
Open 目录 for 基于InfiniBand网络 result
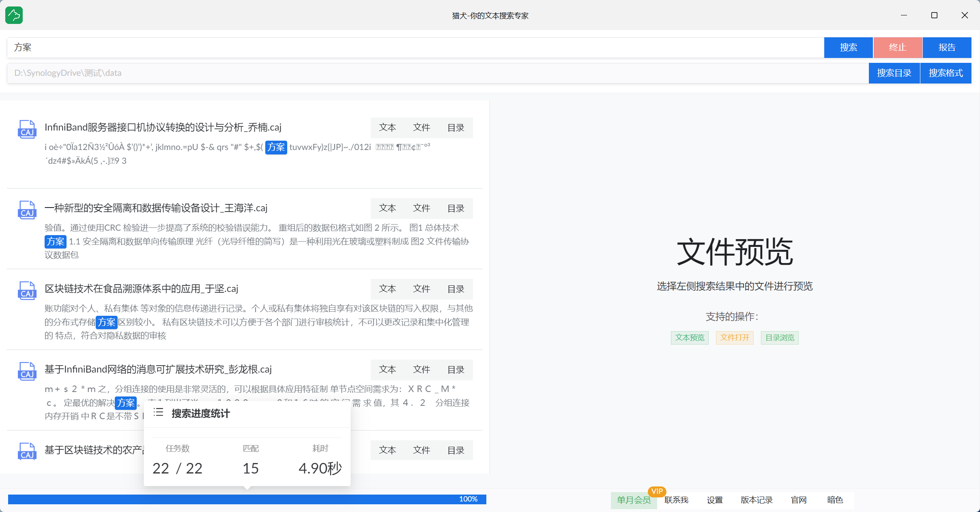(x=456, y=370)
